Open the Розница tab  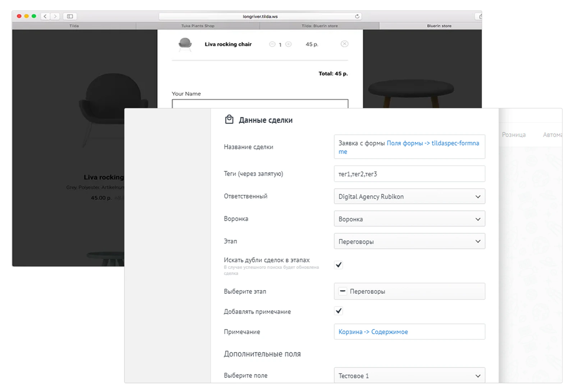click(514, 135)
